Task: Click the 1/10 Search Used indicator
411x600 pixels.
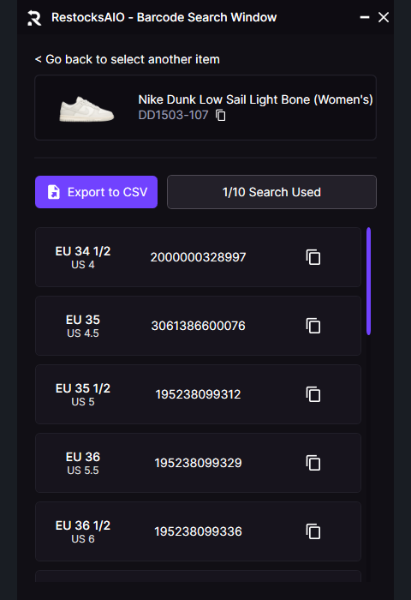Action: [x=272, y=192]
